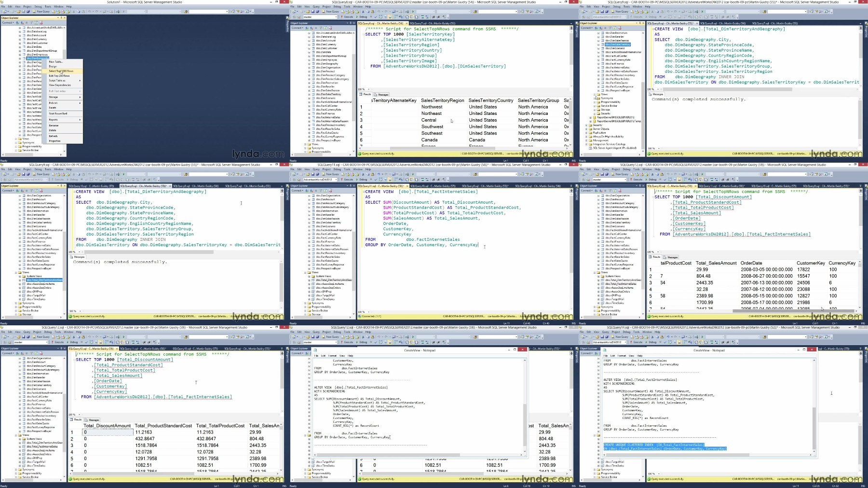The image size is (868, 488).
Task: Switch to SQLQuery7.sql tab in SQLQuery8.sql window
Action: (x=433, y=23)
